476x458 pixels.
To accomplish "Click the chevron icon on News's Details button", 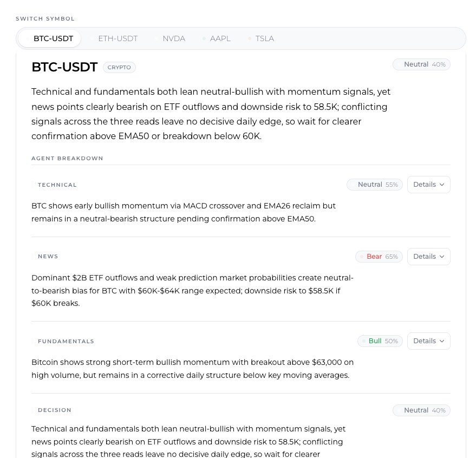I will (x=442, y=257).
